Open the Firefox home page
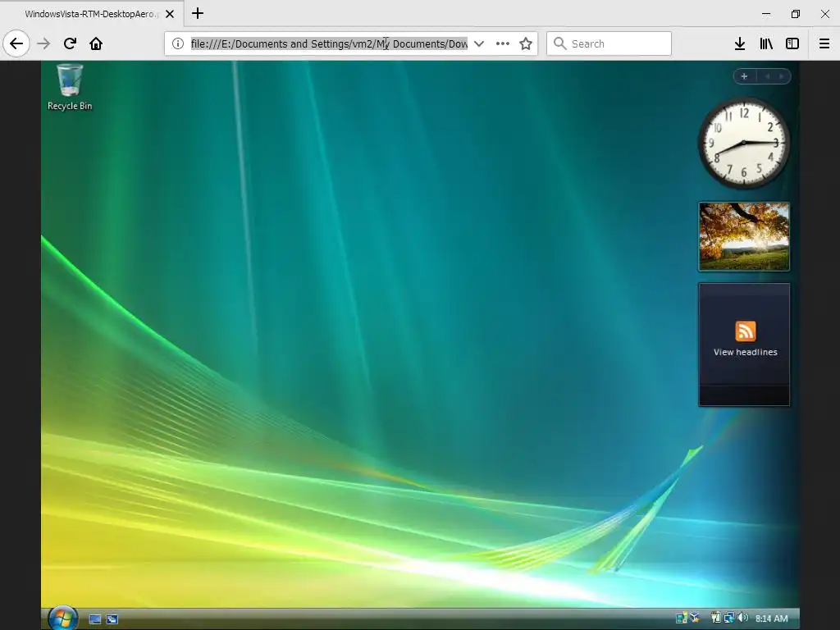Image resolution: width=840 pixels, height=630 pixels. (x=96, y=43)
